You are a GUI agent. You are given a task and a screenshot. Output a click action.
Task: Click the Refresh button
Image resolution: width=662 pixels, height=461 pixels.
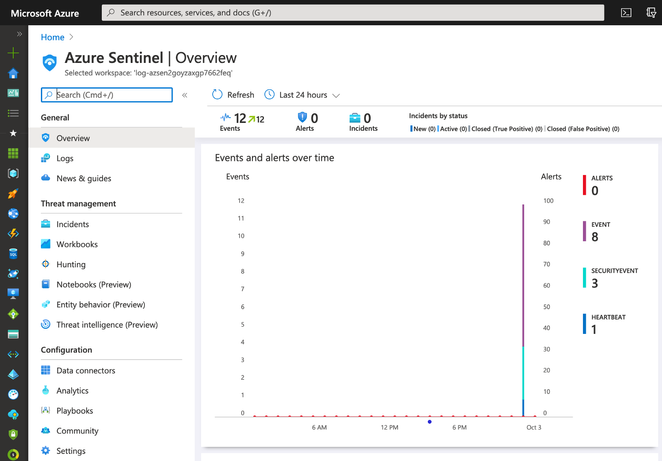tap(233, 95)
